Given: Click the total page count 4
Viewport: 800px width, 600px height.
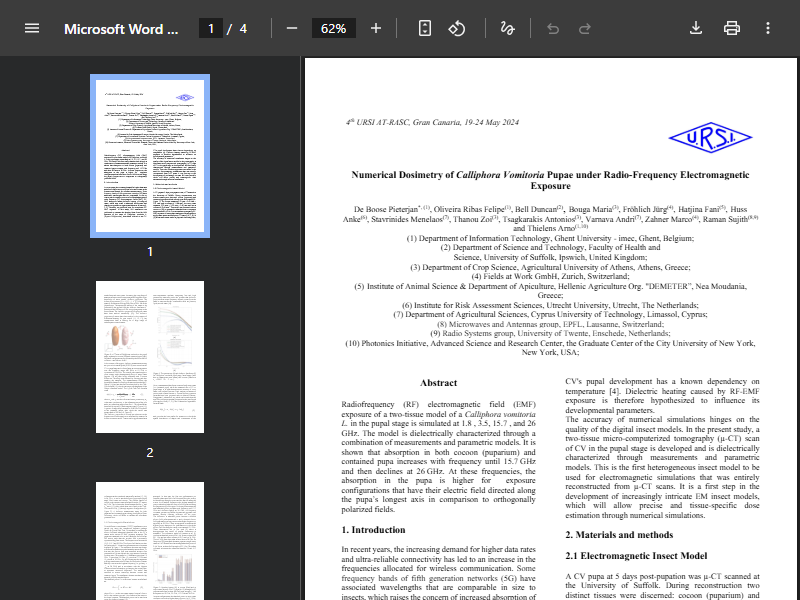Looking at the screenshot, I should [243, 29].
